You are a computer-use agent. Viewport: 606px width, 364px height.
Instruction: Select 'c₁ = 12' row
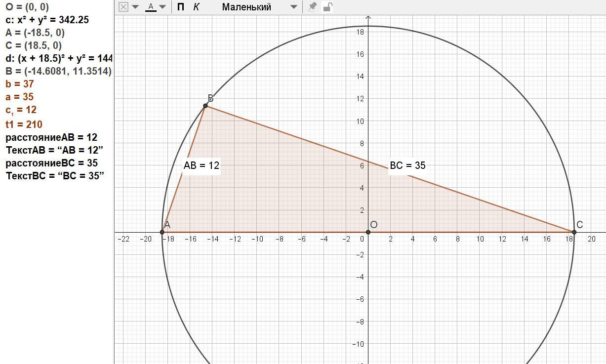(21, 110)
